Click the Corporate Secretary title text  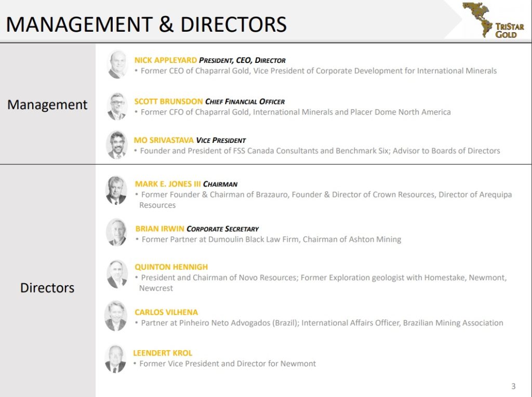pyautogui.click(x=222, y=229)
